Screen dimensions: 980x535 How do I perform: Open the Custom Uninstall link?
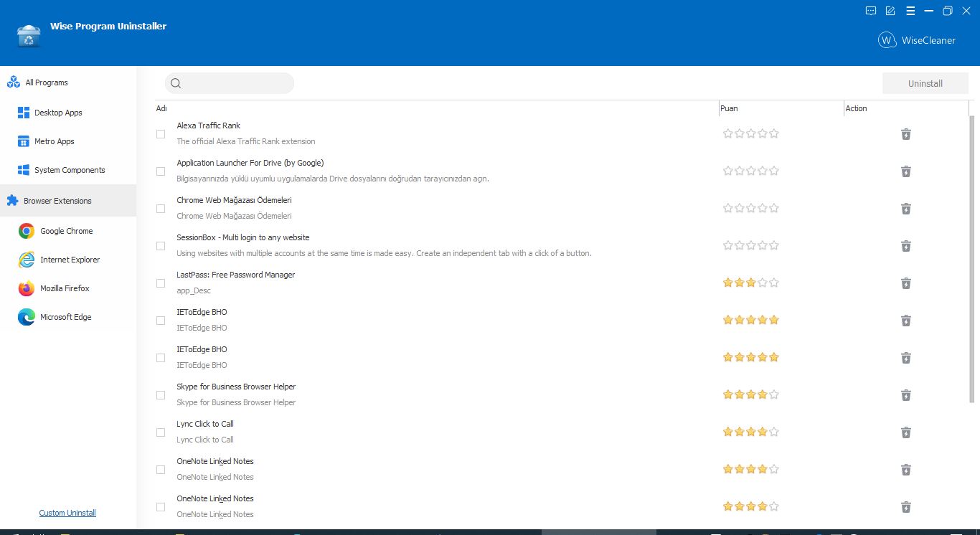point(67,513)
